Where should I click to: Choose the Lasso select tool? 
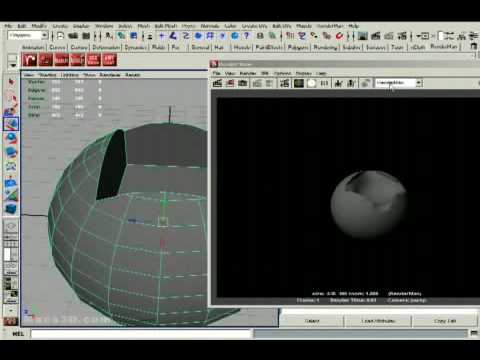pyautogui.click(x=11, y=97)
